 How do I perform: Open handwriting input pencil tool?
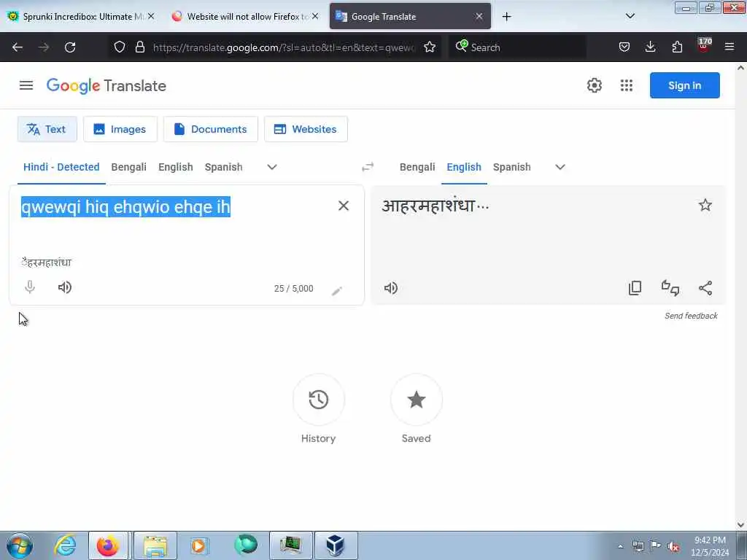pos(337,290)
